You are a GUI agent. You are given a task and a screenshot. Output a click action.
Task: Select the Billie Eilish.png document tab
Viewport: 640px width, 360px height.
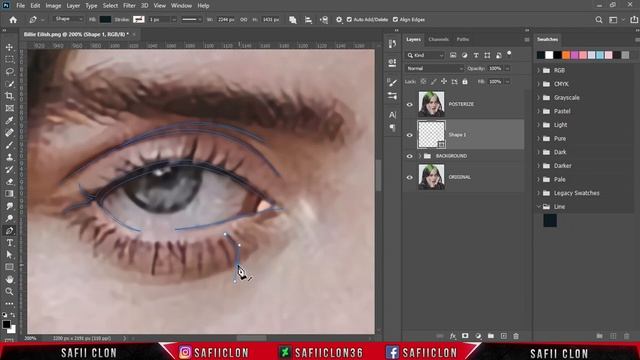(76, 34)
